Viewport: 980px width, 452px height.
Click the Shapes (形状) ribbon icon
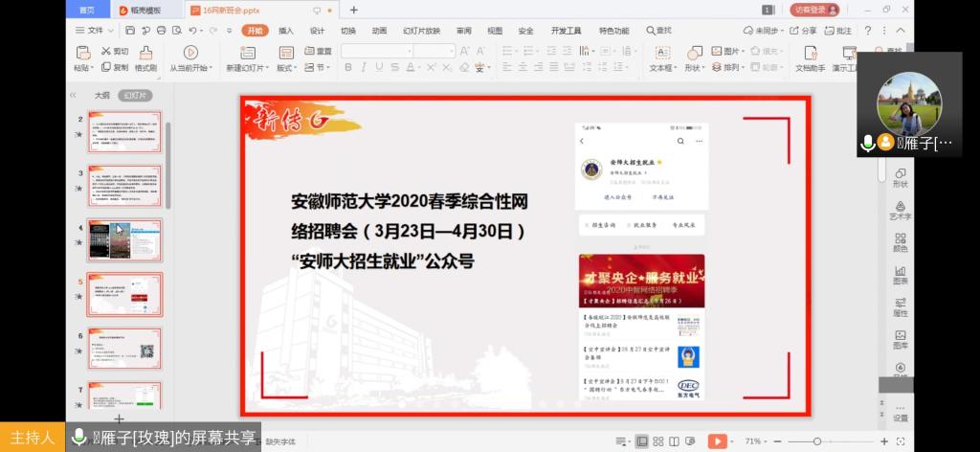[x=693, y=53]
